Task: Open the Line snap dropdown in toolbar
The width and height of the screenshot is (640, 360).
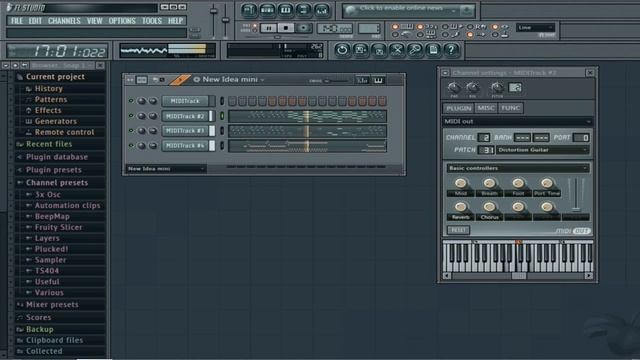Action: (536, 28)
